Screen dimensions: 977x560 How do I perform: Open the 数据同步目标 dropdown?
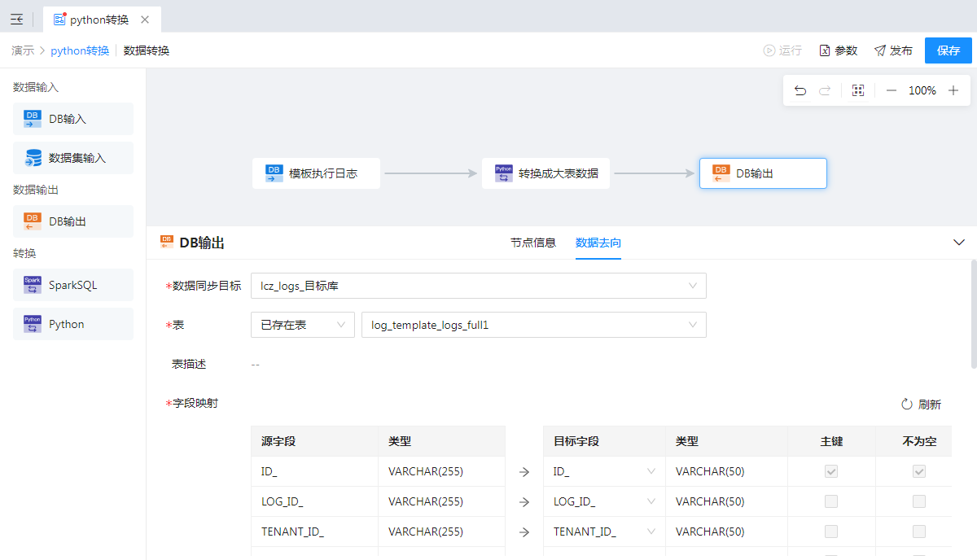pyautogui.click(x=478, y=286)
